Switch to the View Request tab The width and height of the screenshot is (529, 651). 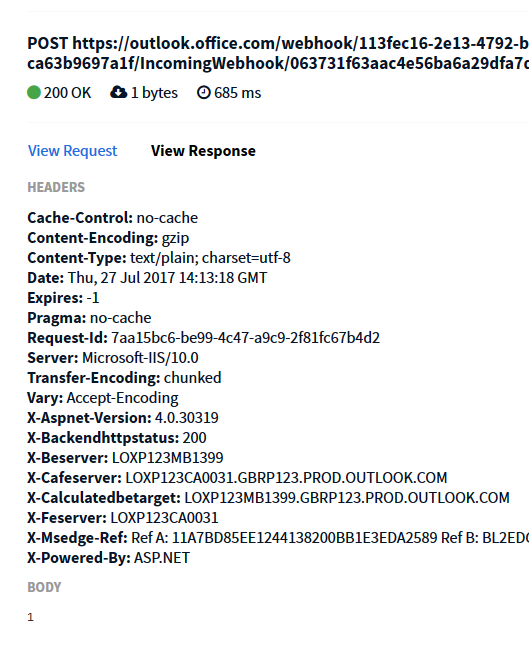click(72, 151)
